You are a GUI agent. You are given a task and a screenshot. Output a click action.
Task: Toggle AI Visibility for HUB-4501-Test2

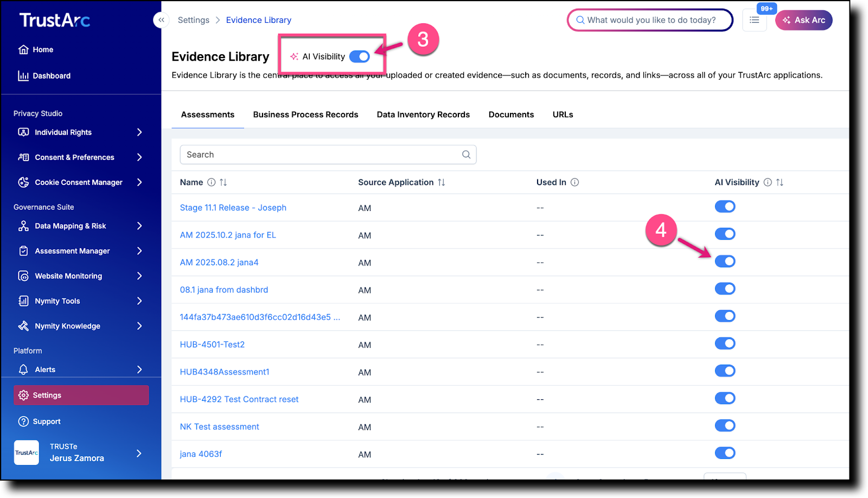click(x=725, y=343)
